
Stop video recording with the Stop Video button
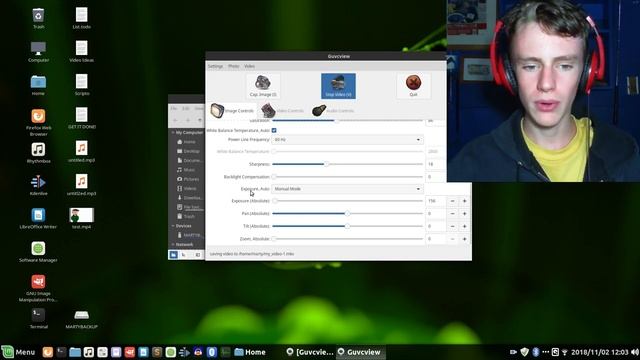[338, 86]
